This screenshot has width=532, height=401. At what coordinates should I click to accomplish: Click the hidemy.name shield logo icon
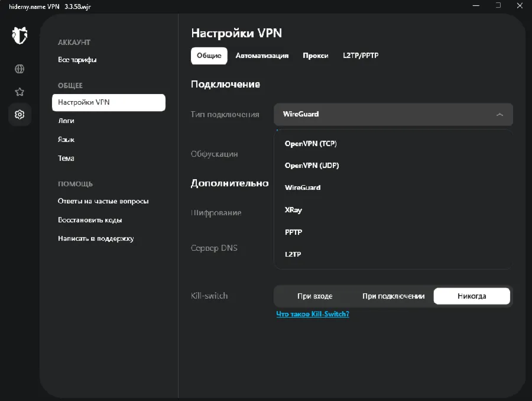[x=20, y=35]
